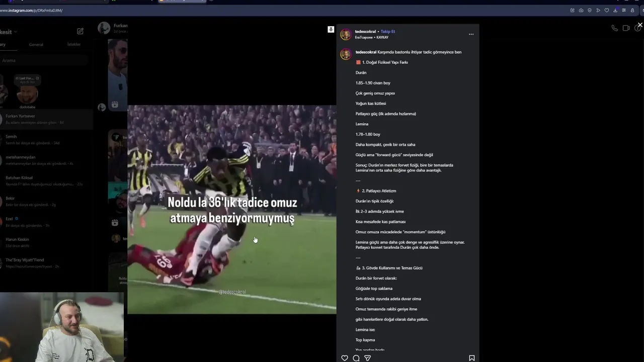Click the dodobaba username under note

(x=28, y=107)
